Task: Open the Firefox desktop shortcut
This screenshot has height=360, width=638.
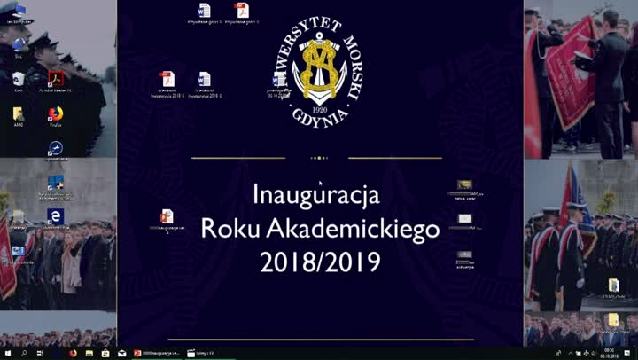Action: pyautogui.click(x=55, y=116)
